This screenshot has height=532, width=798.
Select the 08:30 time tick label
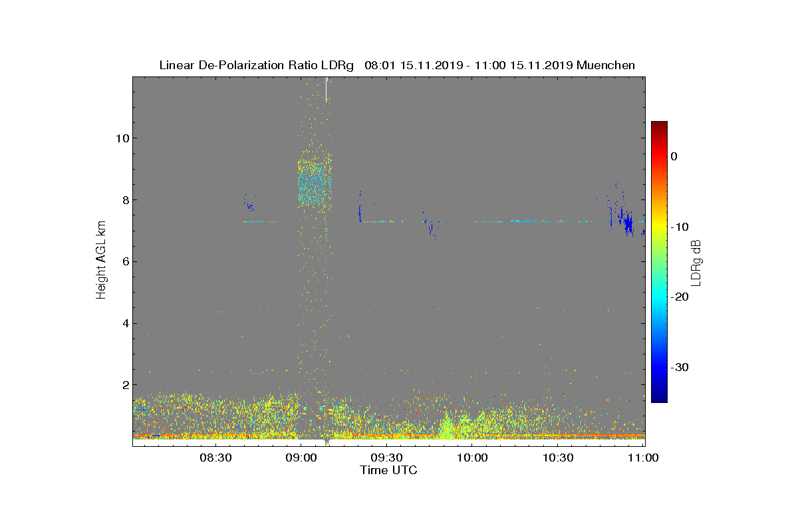[x=215, y=458]
